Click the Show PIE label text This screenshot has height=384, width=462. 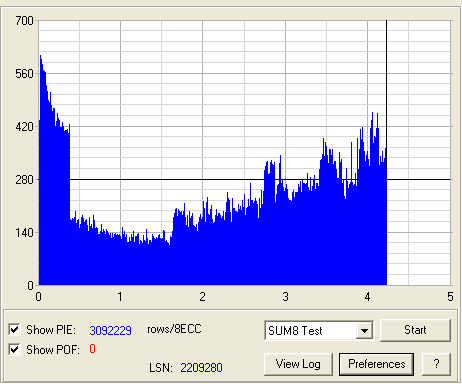point(51,330)
